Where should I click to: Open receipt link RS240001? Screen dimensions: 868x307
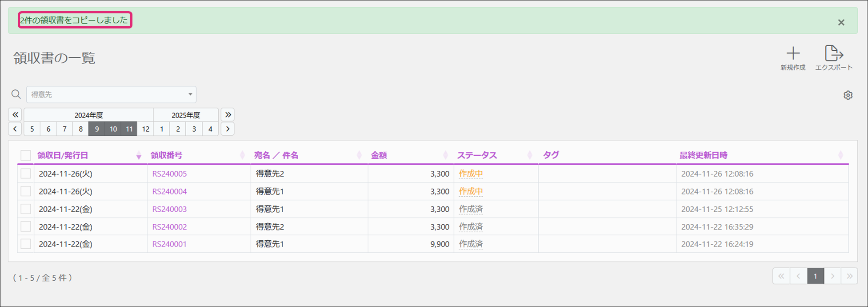pos(169,244)
